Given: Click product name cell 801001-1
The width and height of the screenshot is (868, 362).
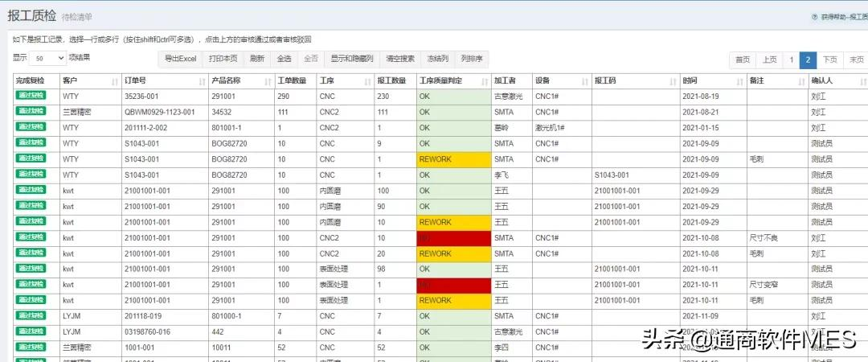Looking at the screenshot, I should tap(225, 128).
